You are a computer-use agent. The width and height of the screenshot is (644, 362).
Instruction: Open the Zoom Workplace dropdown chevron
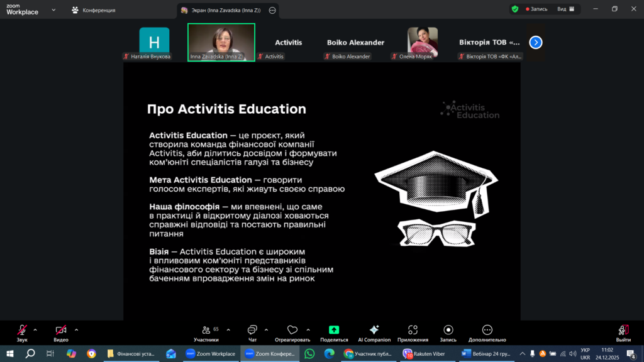53,10
